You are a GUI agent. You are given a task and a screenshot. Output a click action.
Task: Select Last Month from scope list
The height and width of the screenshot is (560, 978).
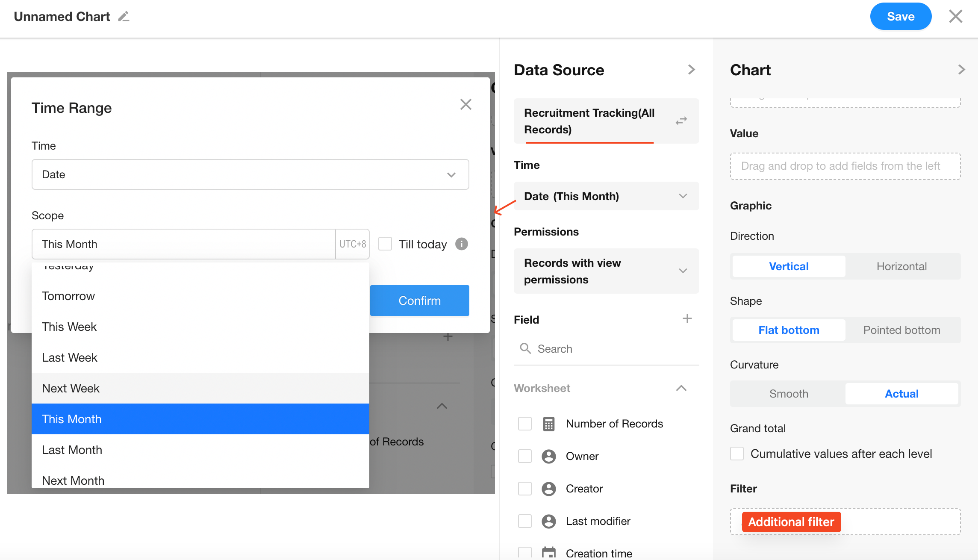coord(72,450)
